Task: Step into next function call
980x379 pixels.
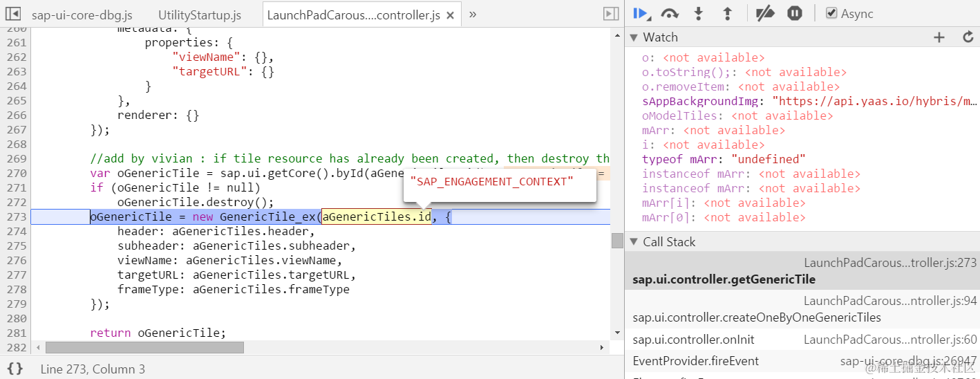Action: pyautogui.click(x=699, y=13)
